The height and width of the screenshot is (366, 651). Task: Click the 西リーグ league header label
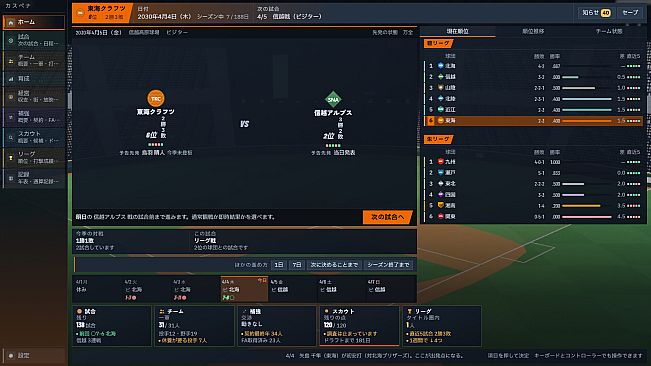438,43
